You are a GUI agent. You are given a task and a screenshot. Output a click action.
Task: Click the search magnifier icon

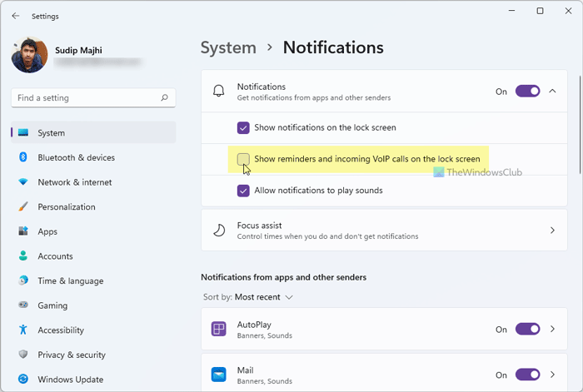(165, 98)
